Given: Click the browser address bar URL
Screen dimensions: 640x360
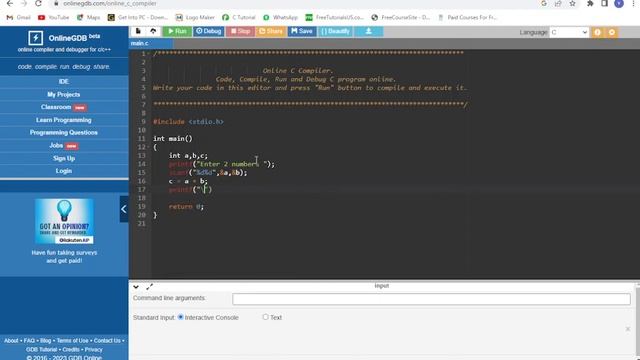Looking at the screenshot, I should (x=109, y=3).
